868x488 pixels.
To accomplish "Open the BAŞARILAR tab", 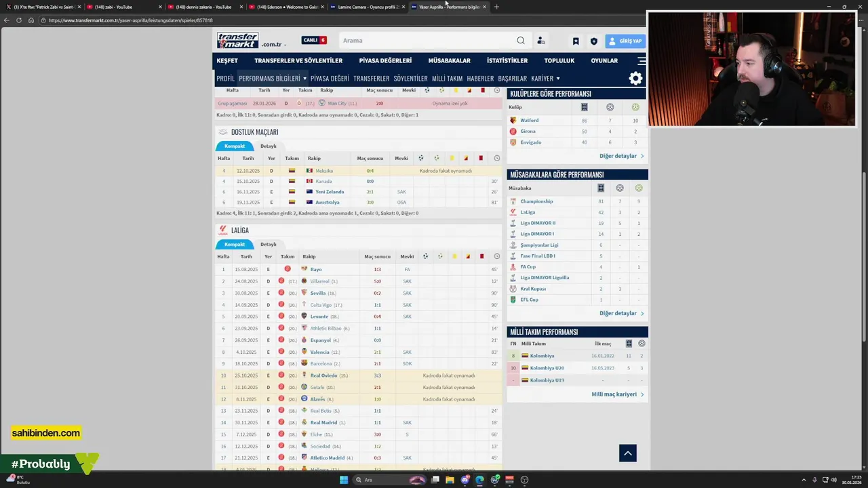I will coord(512,79).
